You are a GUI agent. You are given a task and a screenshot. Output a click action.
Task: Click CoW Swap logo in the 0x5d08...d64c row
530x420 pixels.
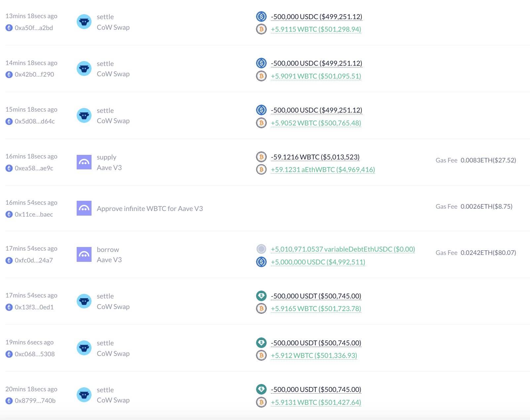coord(84,116)
